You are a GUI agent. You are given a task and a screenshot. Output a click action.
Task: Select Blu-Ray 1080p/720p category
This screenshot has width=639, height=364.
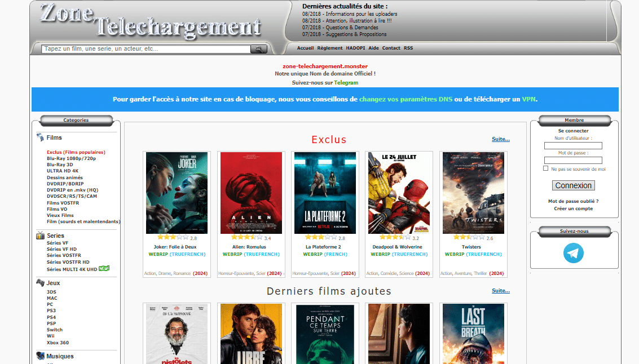click(x=71, y=158)
